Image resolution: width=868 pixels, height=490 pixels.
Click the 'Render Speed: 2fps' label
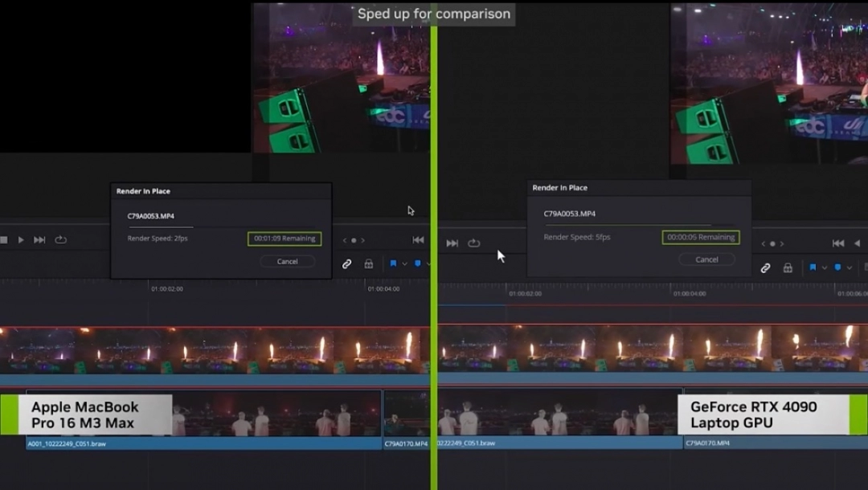[158, 239]
